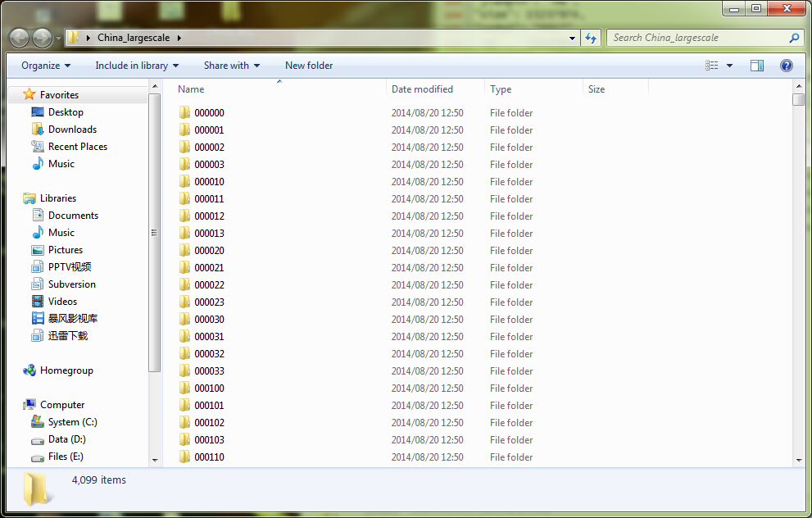The height and width of the screenshot is (518, 812).
Task: Click the Documents library icon
Action: tap(38, 215)
